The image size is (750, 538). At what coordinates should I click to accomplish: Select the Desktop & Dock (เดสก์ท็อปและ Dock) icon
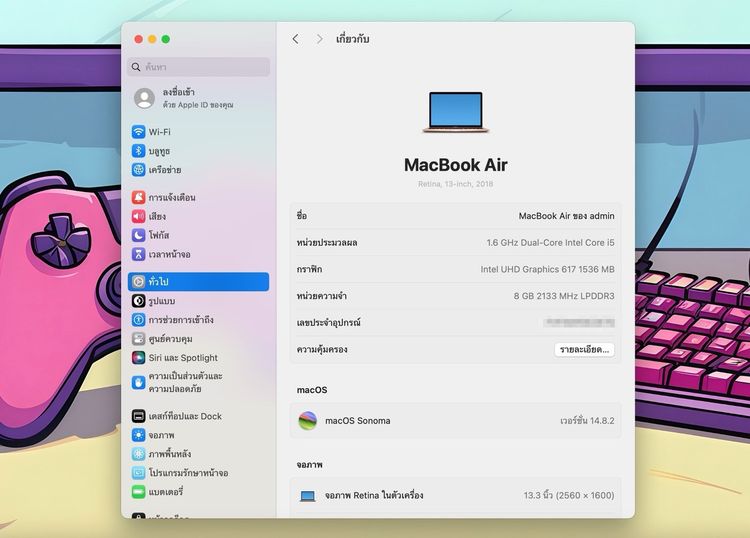pyautogui.click(x=138, y=416)
